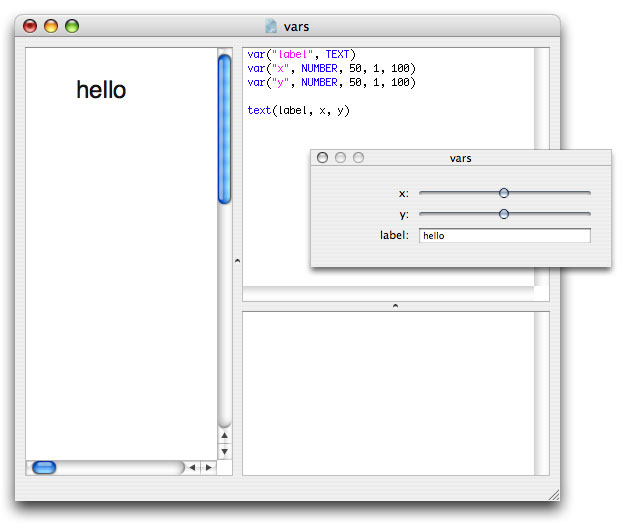Click the canvas scroll left arrow

(x=192, y=467)
